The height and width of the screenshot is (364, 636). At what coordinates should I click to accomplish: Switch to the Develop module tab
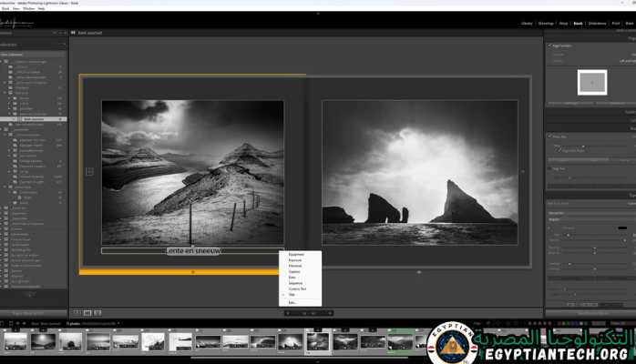click(548, 22)
